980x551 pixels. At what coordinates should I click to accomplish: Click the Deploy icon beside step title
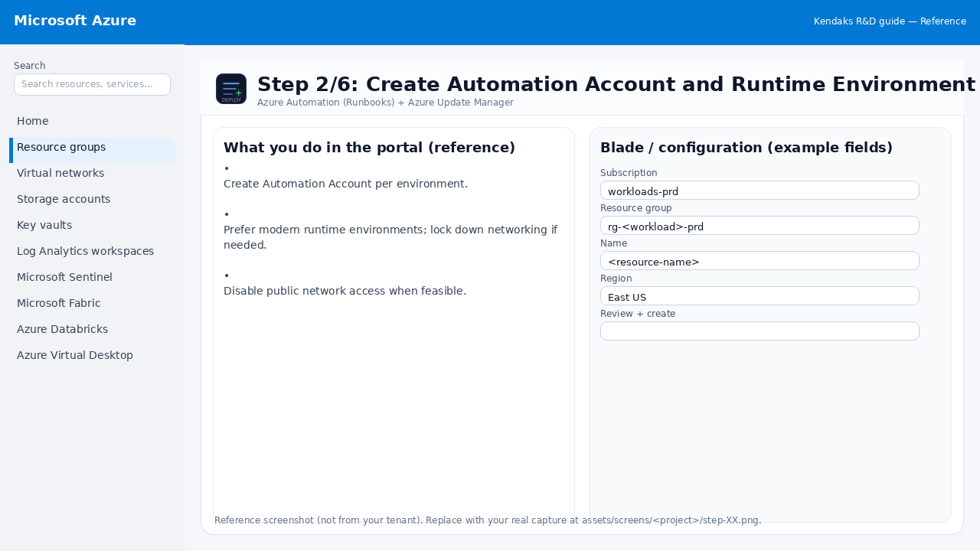click(231, 89)
